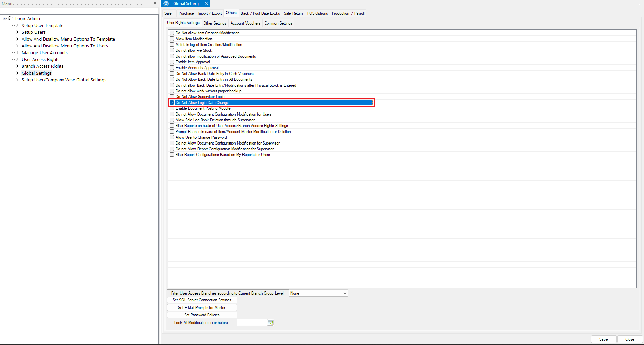The image size is (644, 345).
Task: Uncheck Do Not Allow Login Date Change
Action: click(172, 103)
